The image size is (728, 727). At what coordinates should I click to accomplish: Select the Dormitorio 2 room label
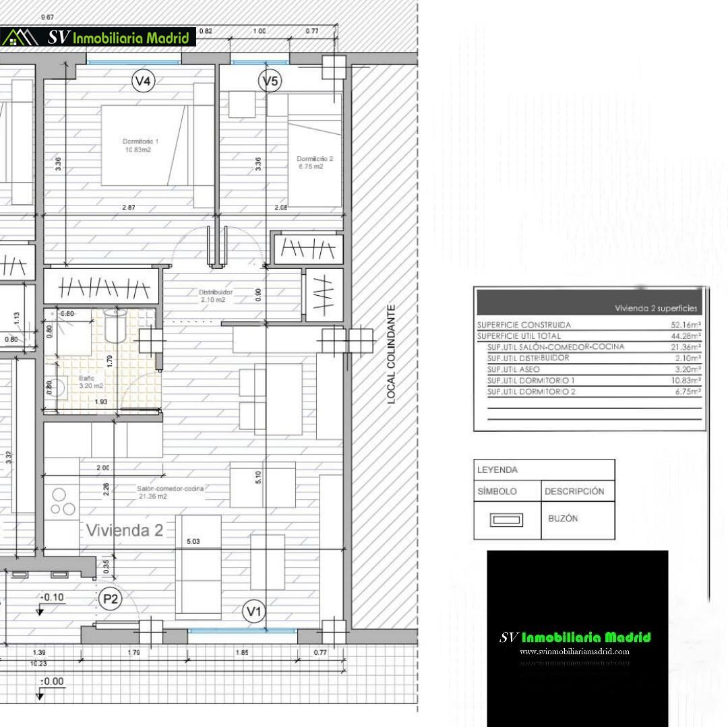(x=315, y=162)
